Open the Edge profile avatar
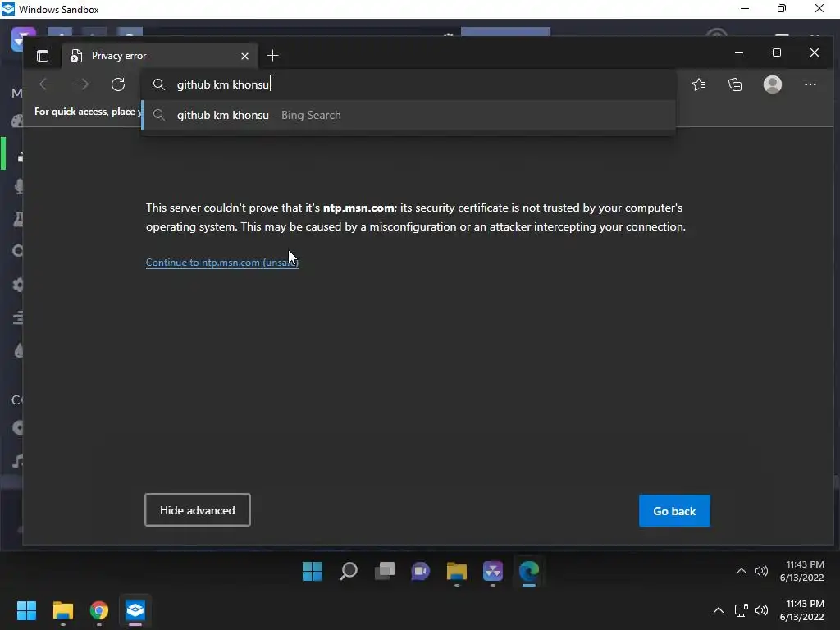 click(x=772, y=84)
